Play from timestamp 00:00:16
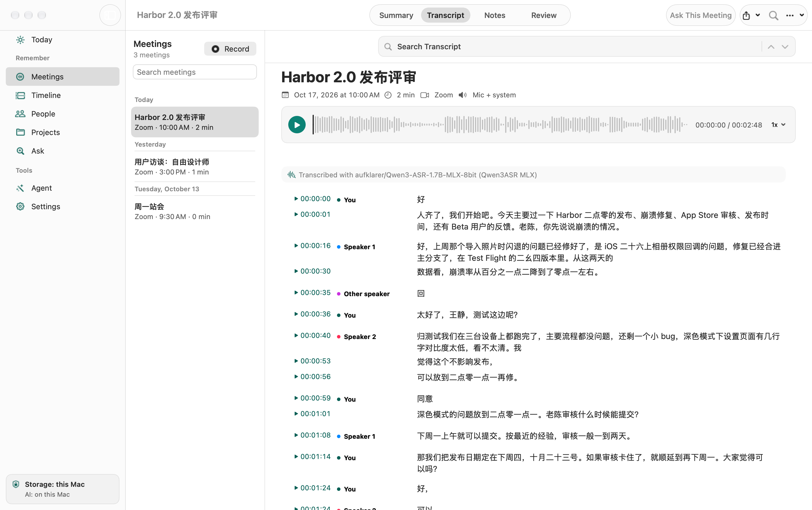Screen dimensions: 812x510 pos(312,245)
